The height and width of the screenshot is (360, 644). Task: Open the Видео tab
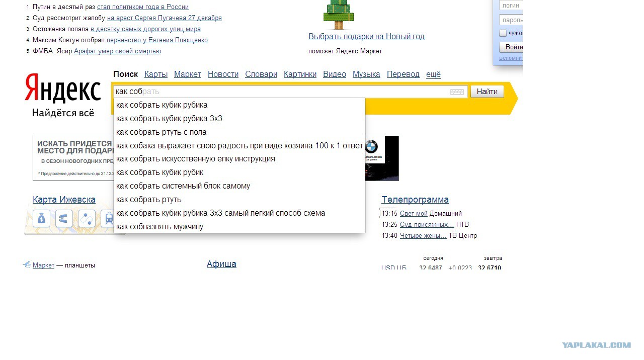[x=335, y=74]
